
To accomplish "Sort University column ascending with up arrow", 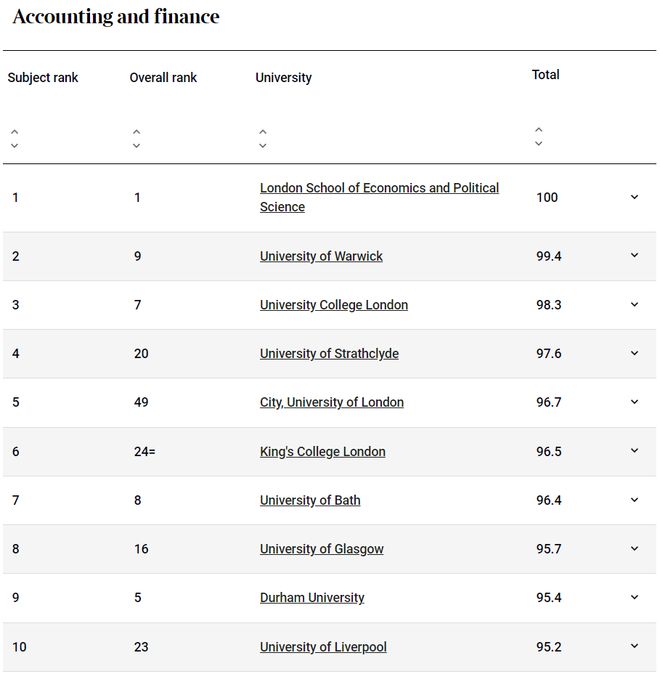I will [263, 131].
